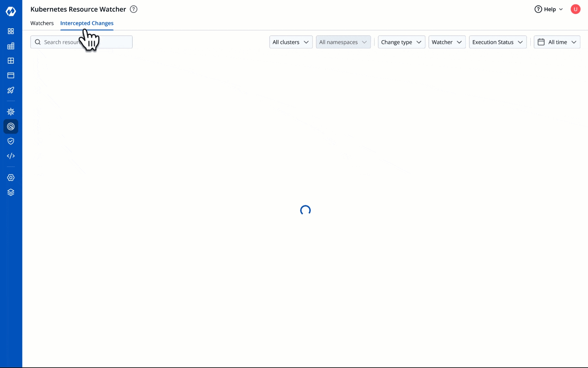Open the bug icon in sidebar
The image size is (588, 368).
click(x=11, y=112)
